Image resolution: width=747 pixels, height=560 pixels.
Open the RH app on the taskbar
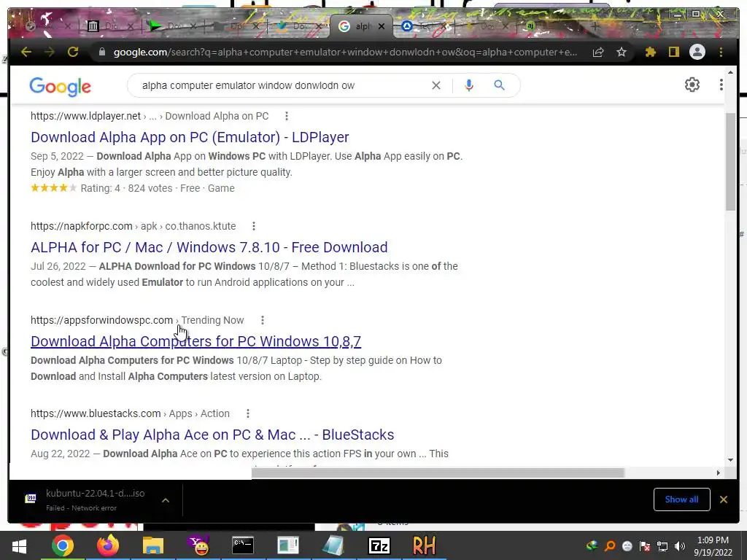point(424,545)
